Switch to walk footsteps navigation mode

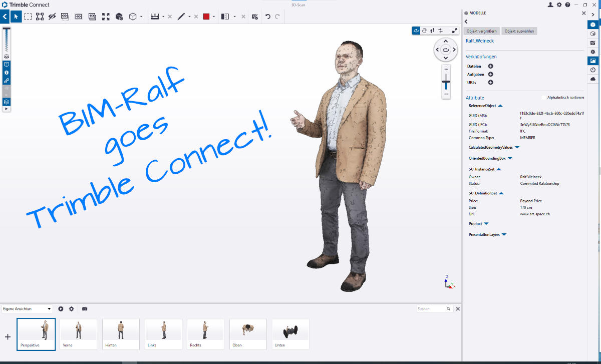click(432, 31)
